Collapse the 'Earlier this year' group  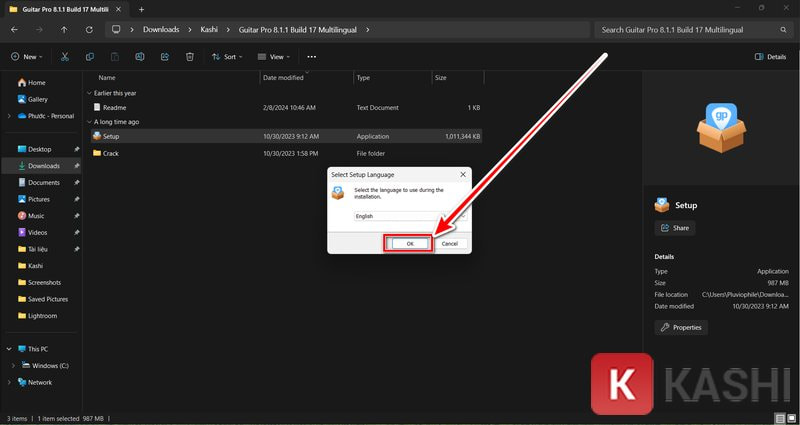(88, 93)
